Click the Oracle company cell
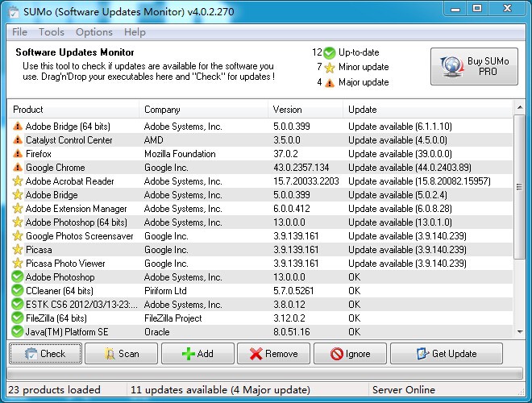The width and height of the screenshot is (532, 403). tap(156, 332)
